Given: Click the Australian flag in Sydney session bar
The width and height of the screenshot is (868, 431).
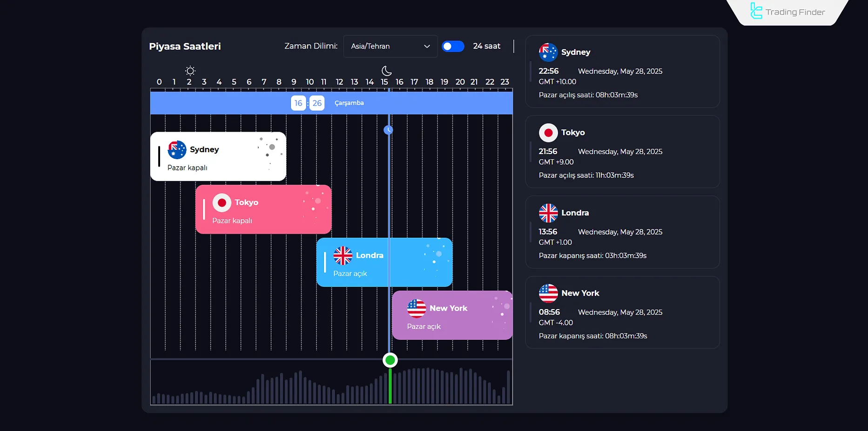Looking at the screenshot, I should point(177,150).
